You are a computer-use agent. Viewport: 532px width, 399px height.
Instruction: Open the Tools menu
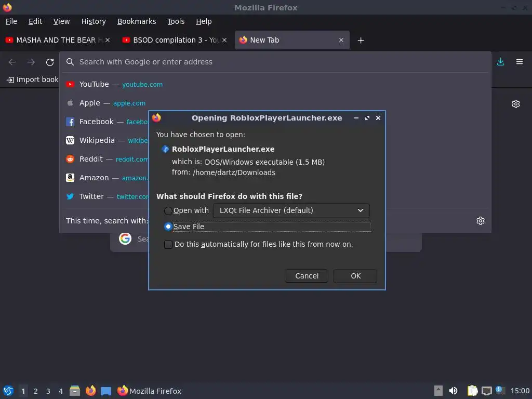tap(176, 21)
